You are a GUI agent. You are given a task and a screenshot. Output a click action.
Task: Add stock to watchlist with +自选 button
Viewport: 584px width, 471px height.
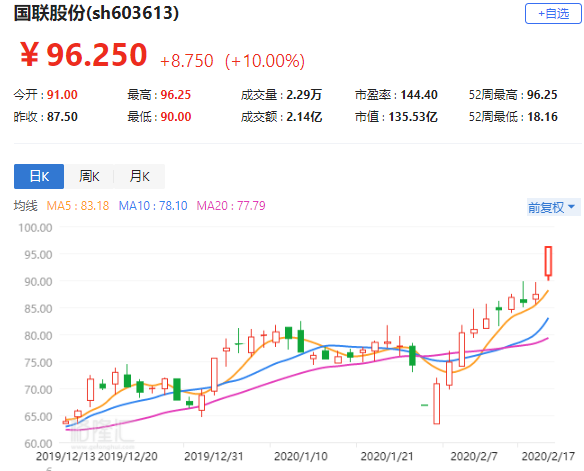[x=553, y=14]
